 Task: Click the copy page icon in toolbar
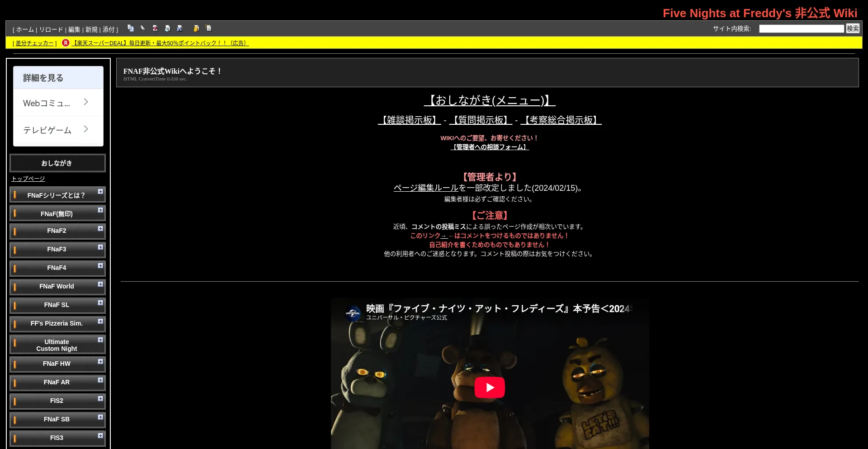(131, 28)
